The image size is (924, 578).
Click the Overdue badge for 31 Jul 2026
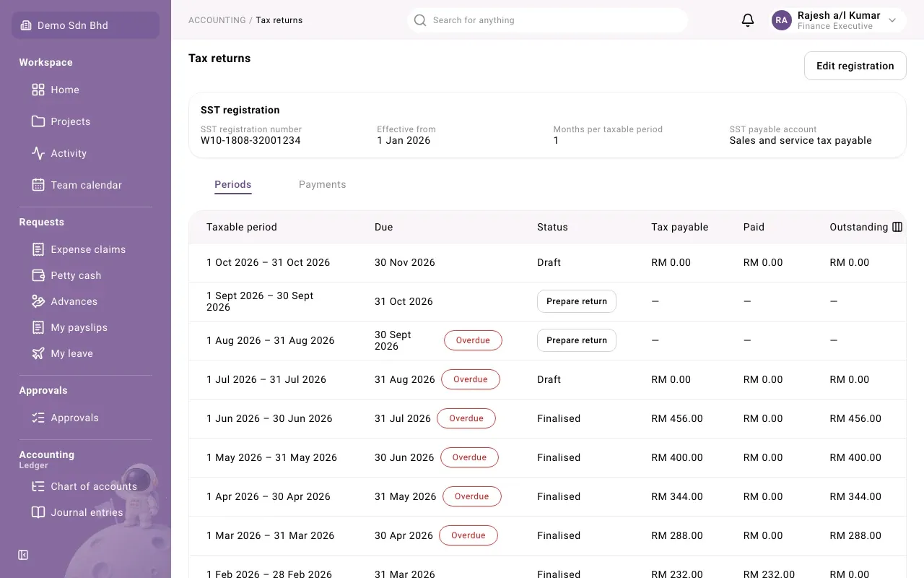pyautogui.click(x=466, y=418)
